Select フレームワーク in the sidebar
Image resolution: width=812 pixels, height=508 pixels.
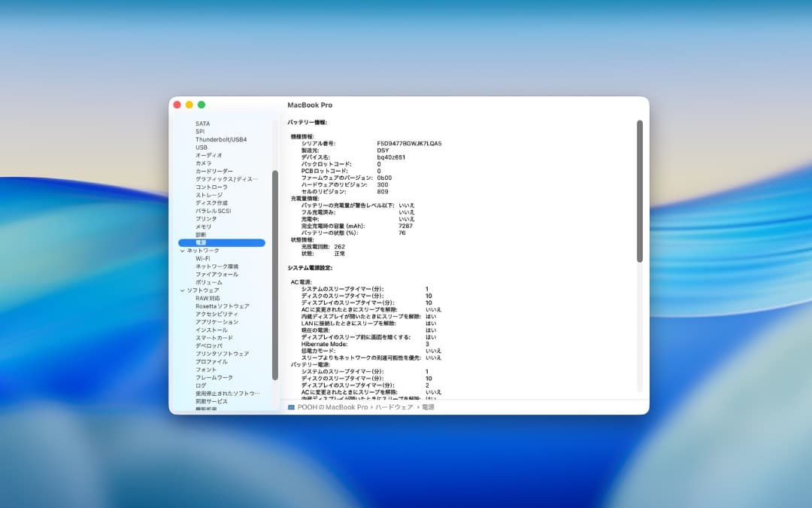click(x=214, y=378)
